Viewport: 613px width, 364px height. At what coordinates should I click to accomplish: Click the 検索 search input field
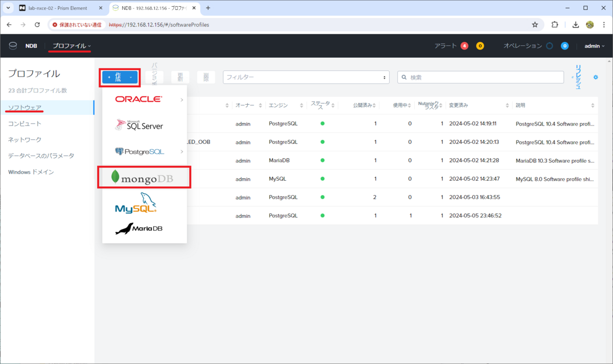pyautogui.click(x=481, y=77)
